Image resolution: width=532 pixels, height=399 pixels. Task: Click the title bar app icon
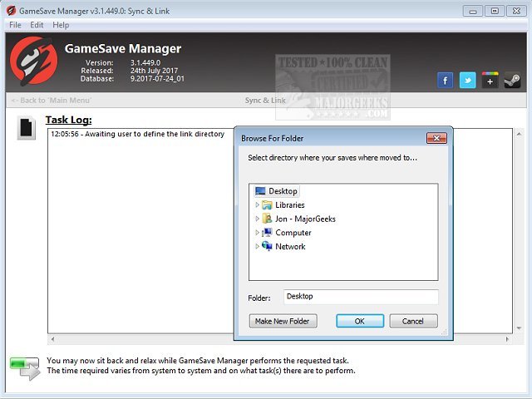pos(11,11)
